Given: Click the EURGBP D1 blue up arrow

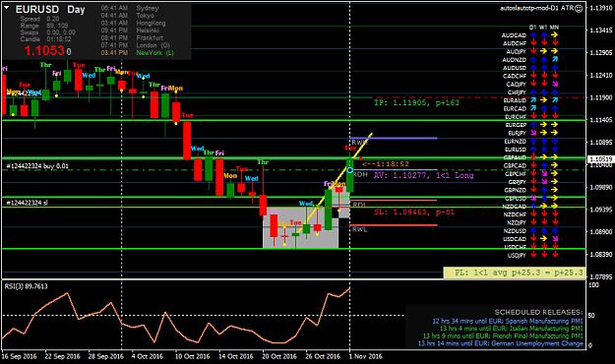Looking at the screenshot, I should click(x=533, y=125).
